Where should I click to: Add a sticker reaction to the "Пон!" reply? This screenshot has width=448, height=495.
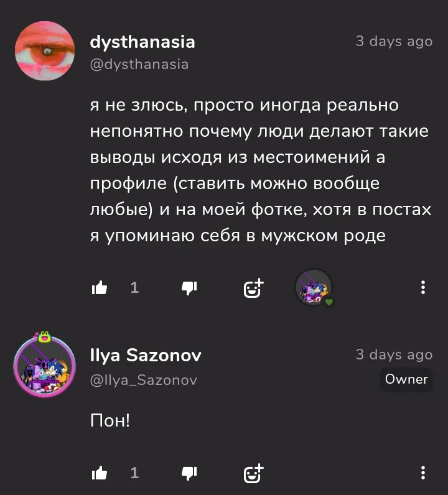[253, 473]
